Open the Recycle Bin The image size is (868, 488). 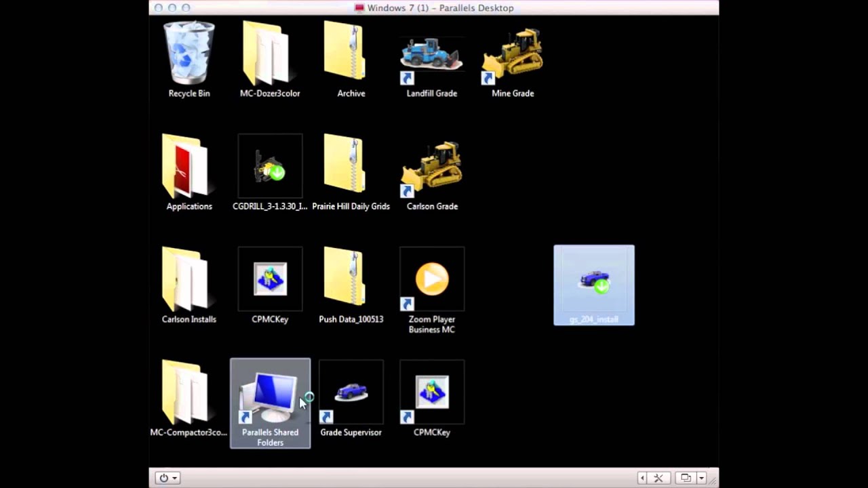pos(189,60)
